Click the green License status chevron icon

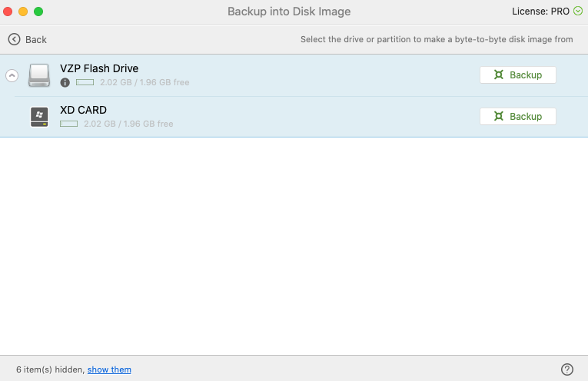578,12
